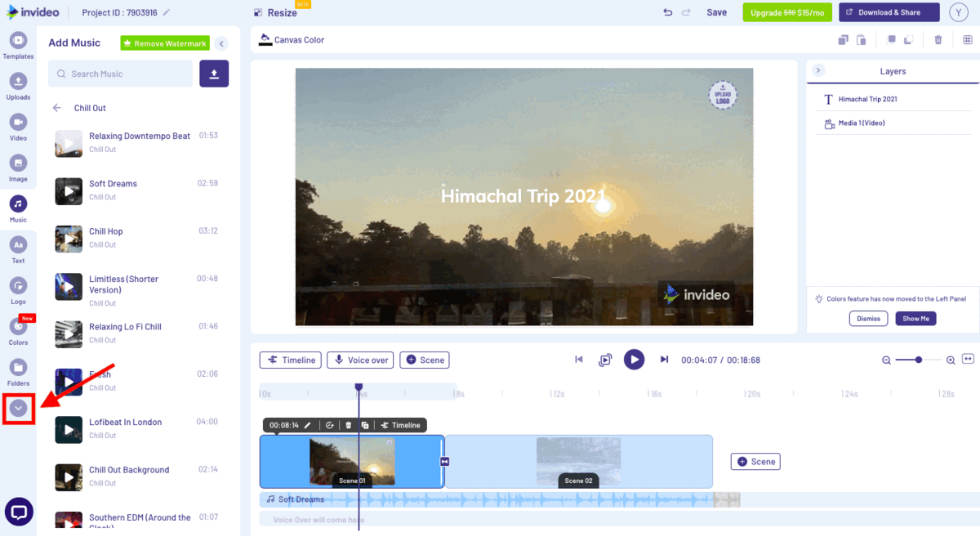This screenshot has width=980, height=537.
Task: Copy the selection with the top toolbar copy icon
Action: [x=843, y=38]
